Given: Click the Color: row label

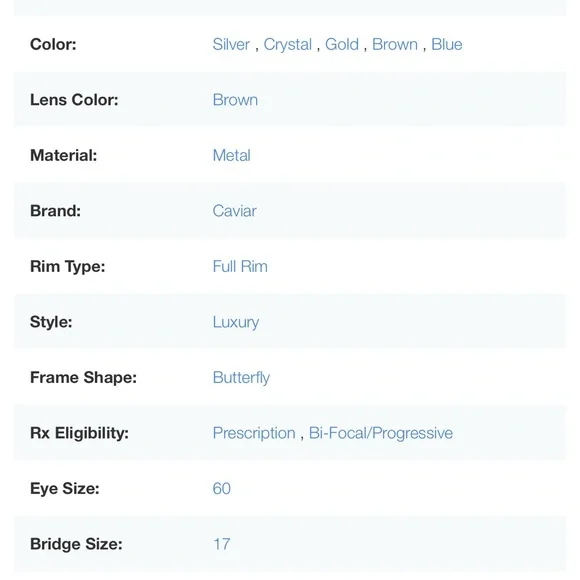Looking at the screenshot, I should [x=53, y=44].
